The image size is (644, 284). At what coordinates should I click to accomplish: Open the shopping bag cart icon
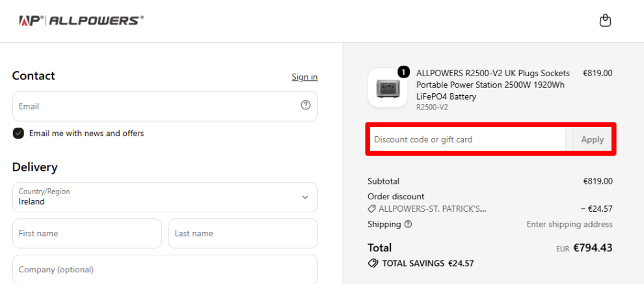605,21
